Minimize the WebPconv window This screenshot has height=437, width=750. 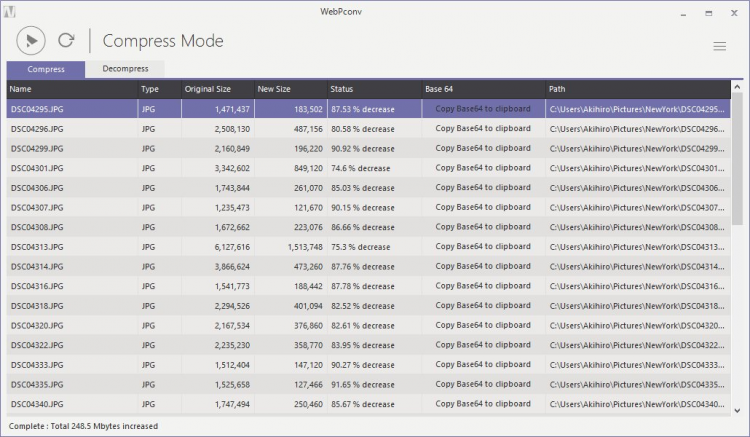(683, 14)
